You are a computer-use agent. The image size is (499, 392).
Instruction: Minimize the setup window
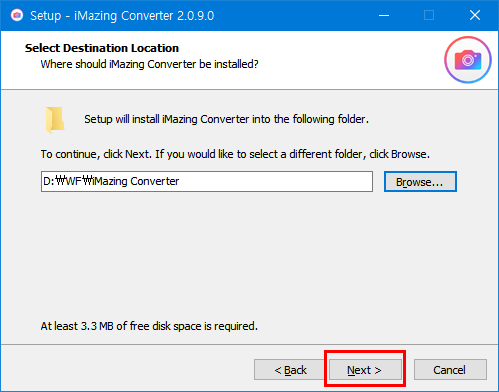tap(384, 15)
